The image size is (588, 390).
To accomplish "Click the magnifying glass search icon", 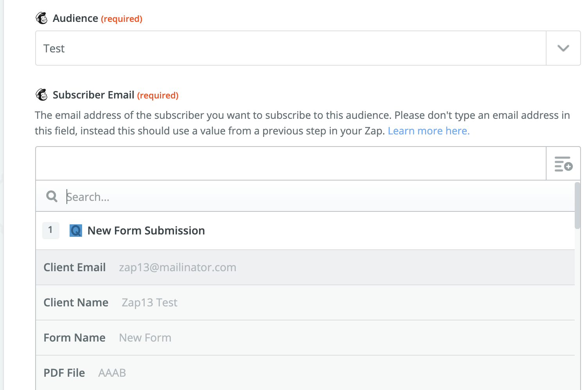I will pos(52,196).
